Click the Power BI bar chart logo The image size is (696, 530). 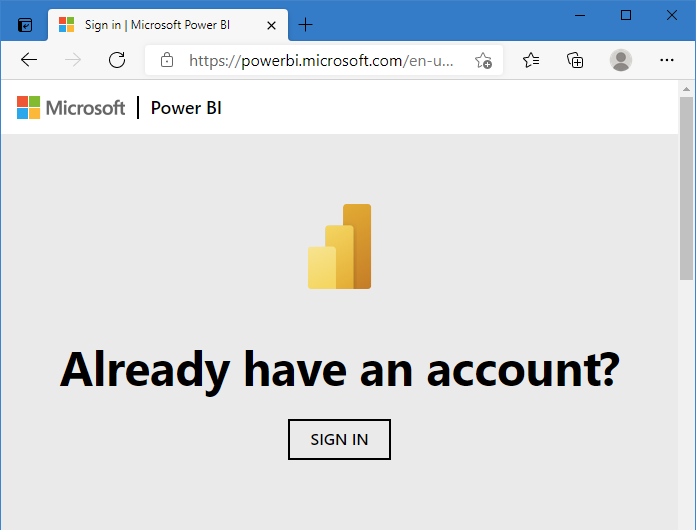[340, 246]
